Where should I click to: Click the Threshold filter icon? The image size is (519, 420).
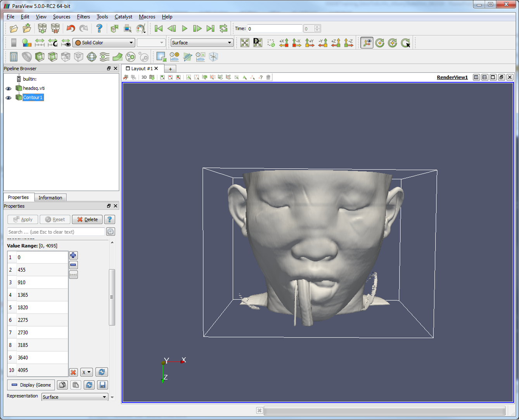point(66,57)
